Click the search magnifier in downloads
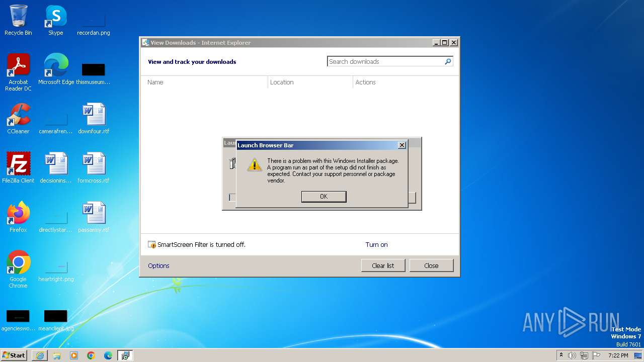Image resolution: width=644 pixels, height=362 pixels. 448,61
